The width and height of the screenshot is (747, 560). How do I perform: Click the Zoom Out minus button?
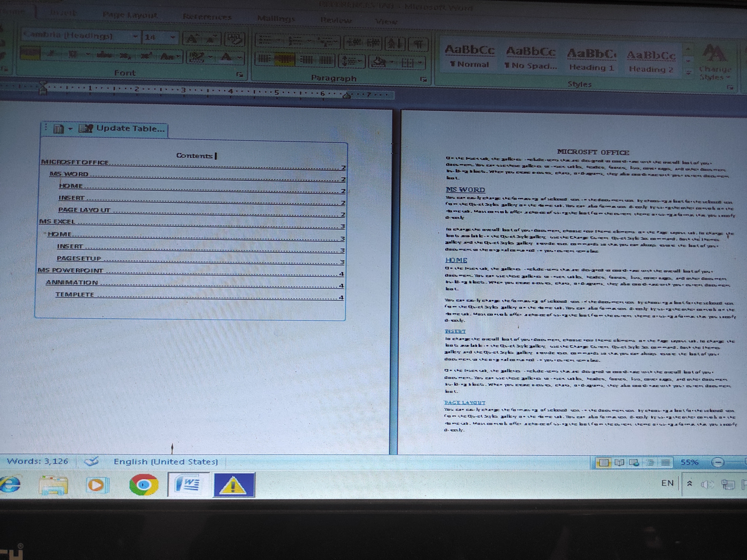717,462
